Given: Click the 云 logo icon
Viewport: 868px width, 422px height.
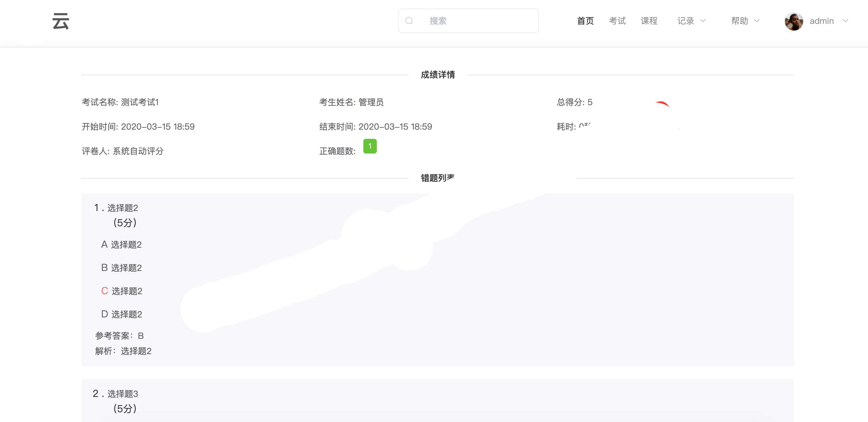Looking at the screenshot, I should (61, 21).
